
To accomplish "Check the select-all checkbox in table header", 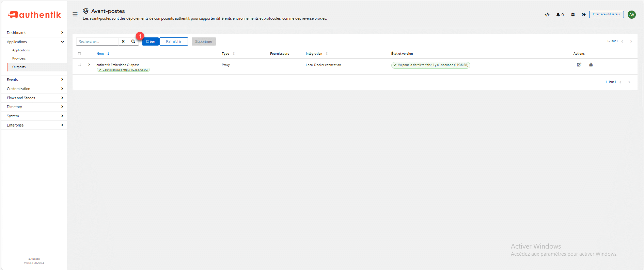I will click(79, 54).
